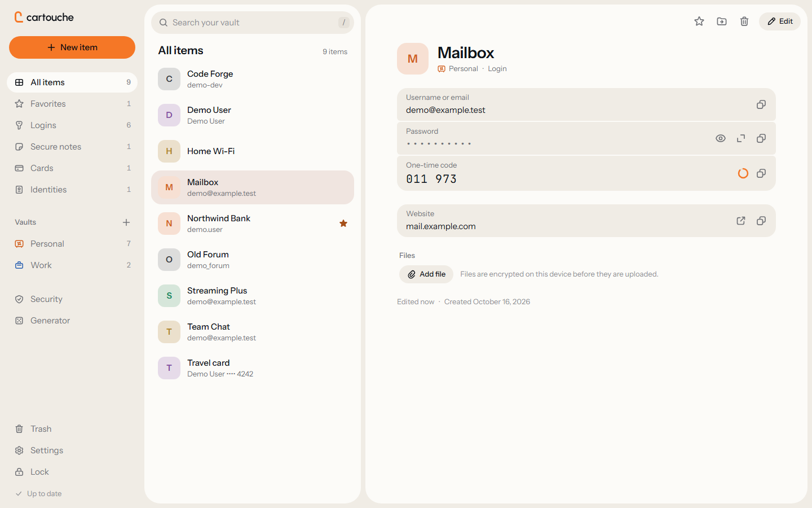Lock the vault
Screen dimensions: 812x508
click(72, 472)
